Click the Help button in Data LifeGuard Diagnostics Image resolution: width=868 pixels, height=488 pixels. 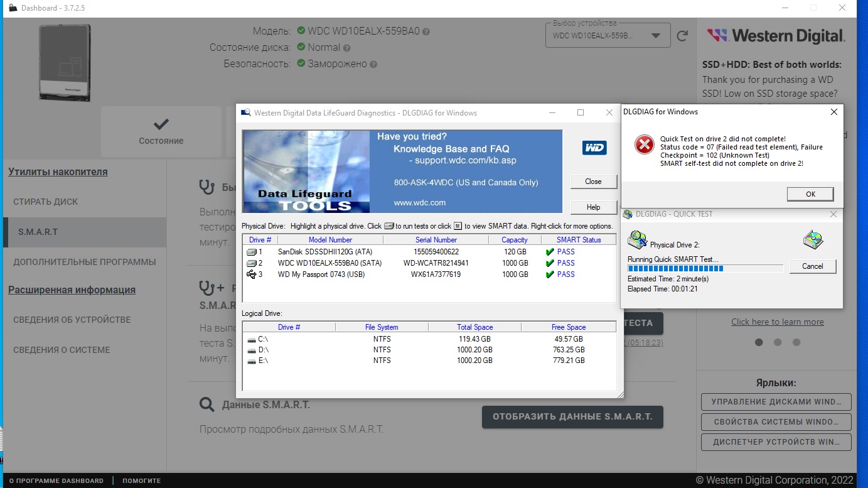[x=593, y=207]
